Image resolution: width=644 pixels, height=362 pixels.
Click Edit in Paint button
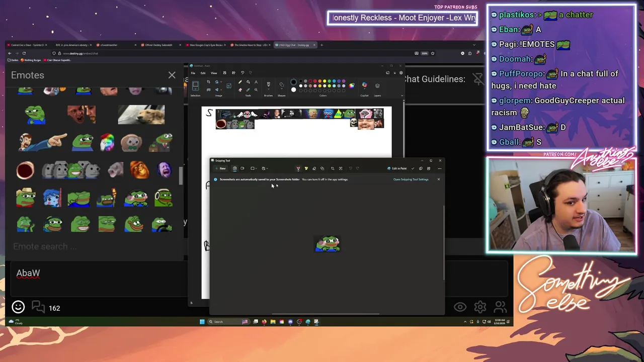(397, 168)
